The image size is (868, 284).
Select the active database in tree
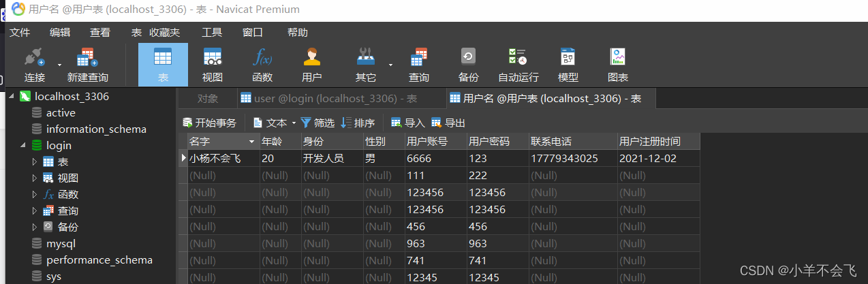61,113
